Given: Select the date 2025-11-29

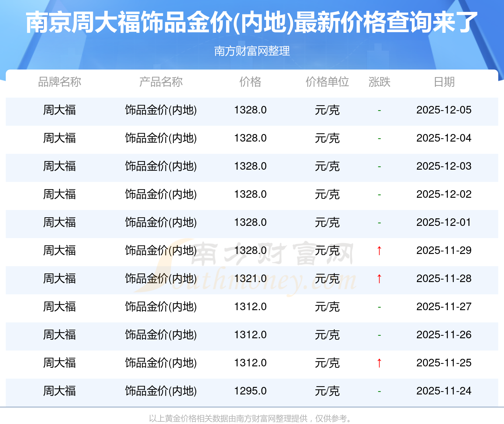Looking at the screenshot, I should click(x=444, y=250).
